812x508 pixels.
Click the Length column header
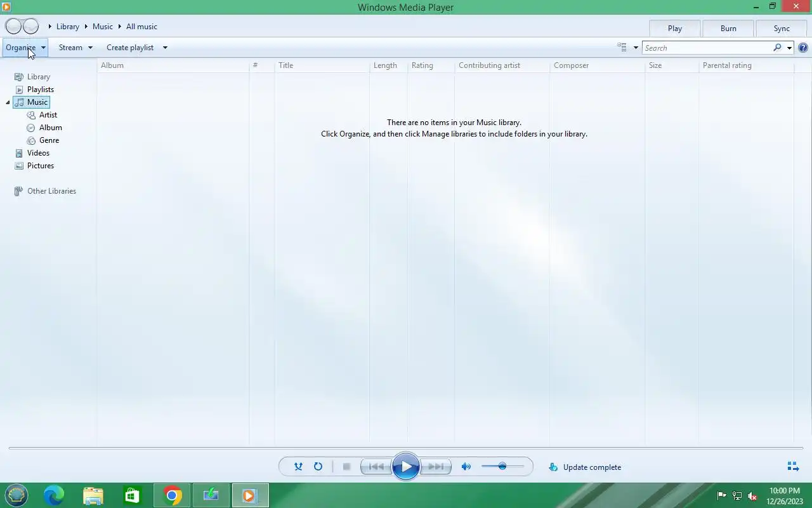(x=388, y=65)
